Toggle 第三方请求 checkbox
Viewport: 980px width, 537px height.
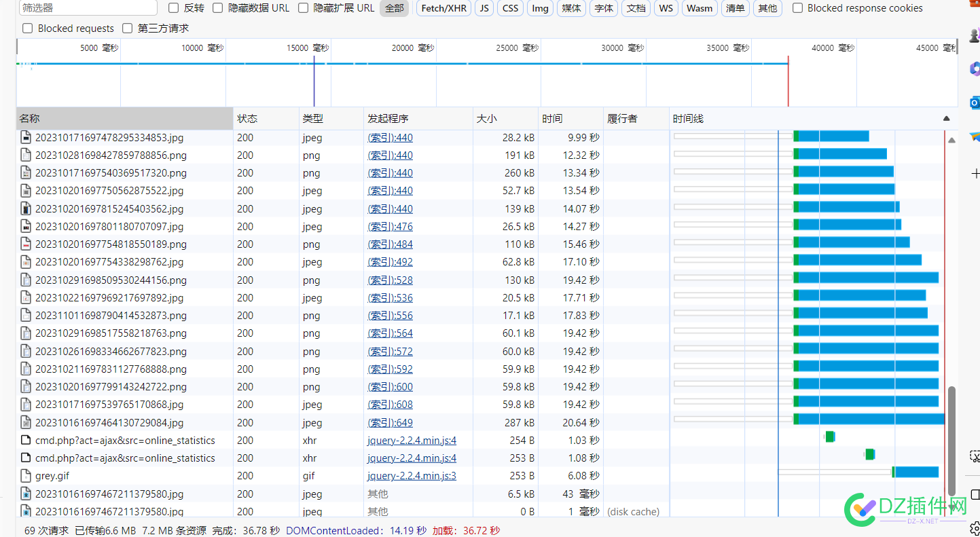pos(128,29)
